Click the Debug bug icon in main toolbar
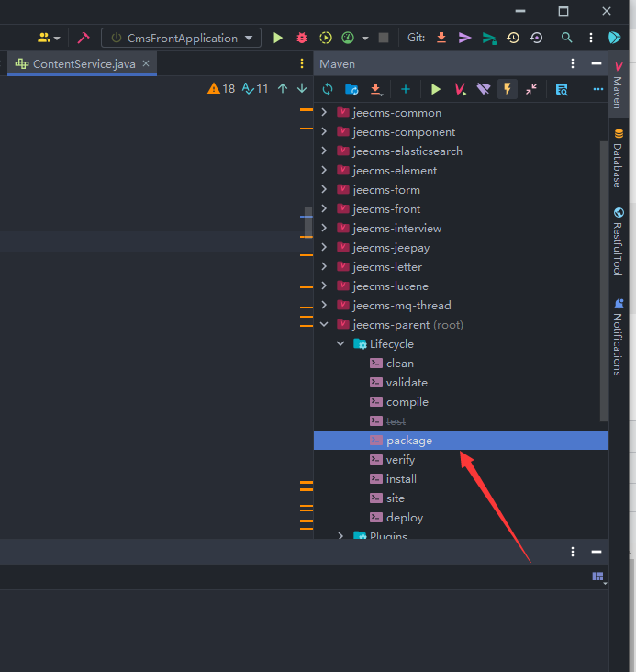636x672 pixels. click(302, 38)
